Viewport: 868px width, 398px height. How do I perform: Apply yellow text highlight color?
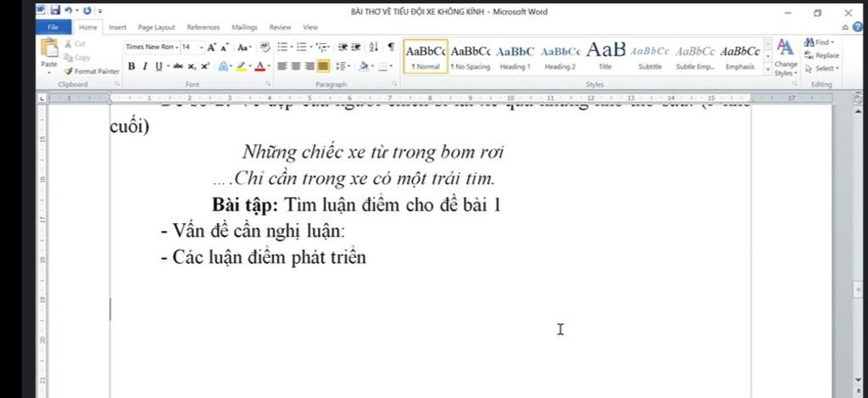[241, 66]
